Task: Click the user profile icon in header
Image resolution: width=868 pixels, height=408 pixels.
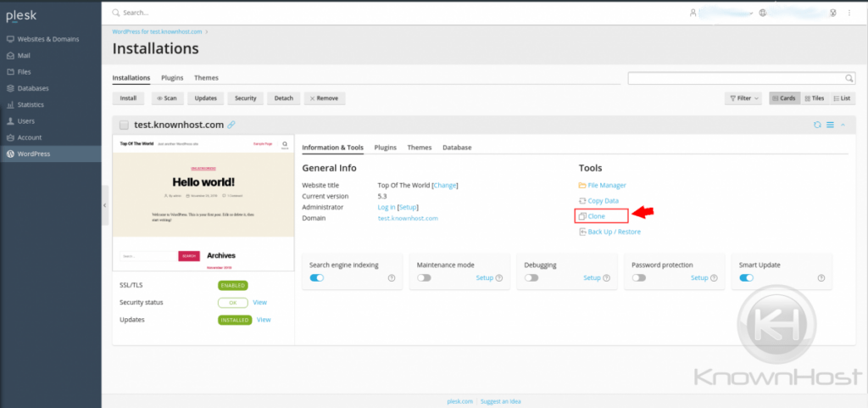Action: [x=693, y=13]
